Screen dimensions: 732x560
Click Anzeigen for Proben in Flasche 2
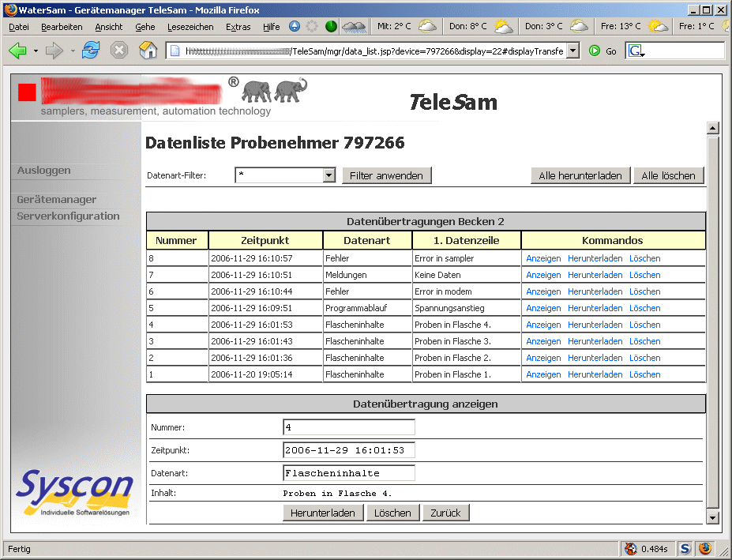click(x=543, y=358)
